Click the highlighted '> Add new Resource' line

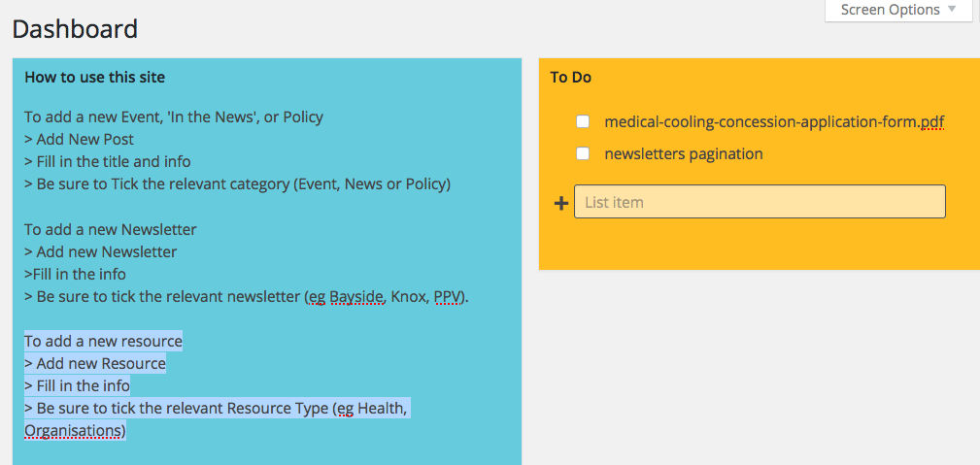pyautogui.click(x=95, y=364)
